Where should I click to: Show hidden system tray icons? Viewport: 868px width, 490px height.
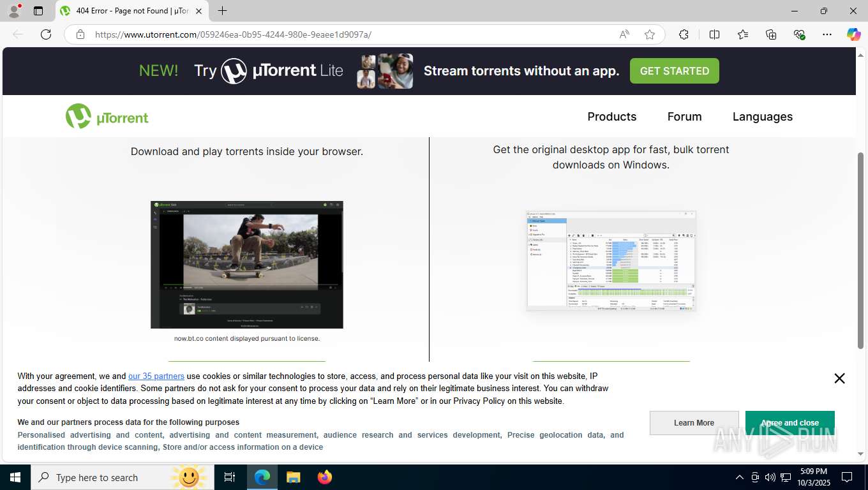pos(740,477)
